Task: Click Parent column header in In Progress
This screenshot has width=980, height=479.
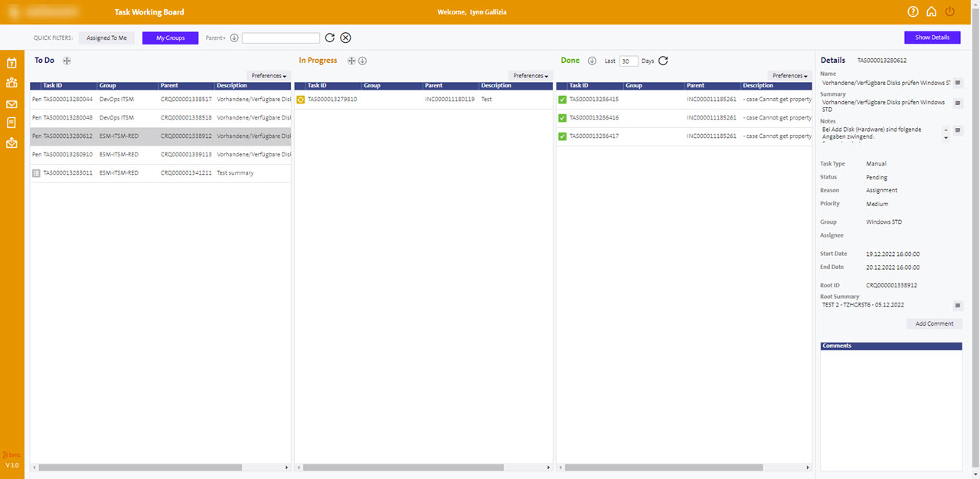Action: tap(434, 86)
